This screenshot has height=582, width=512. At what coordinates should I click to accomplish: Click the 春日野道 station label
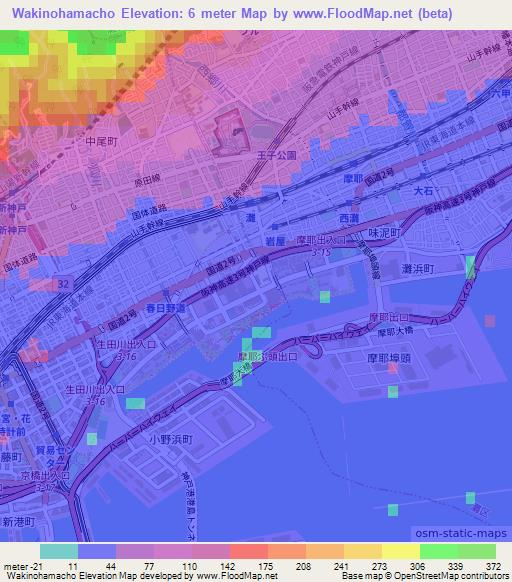[165, 308]
